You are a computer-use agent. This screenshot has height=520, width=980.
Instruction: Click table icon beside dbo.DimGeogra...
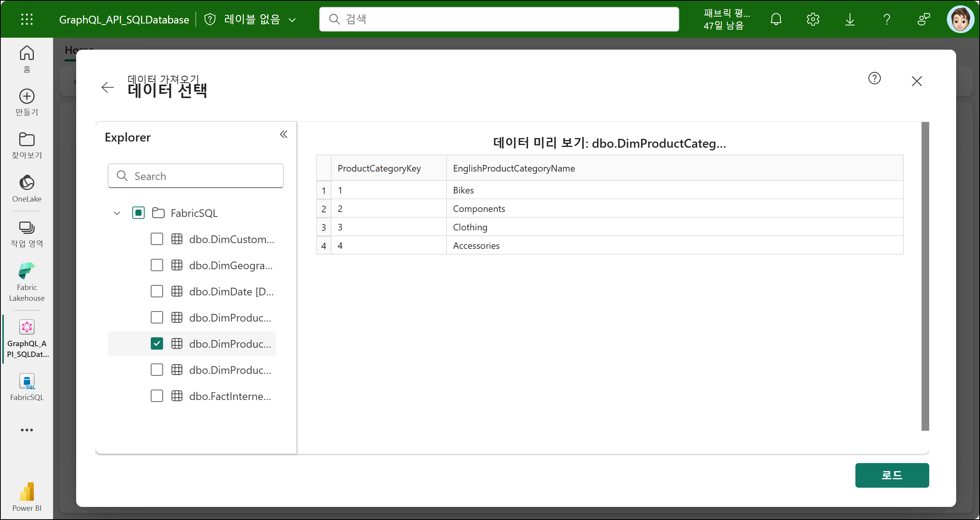coord(177,265)
